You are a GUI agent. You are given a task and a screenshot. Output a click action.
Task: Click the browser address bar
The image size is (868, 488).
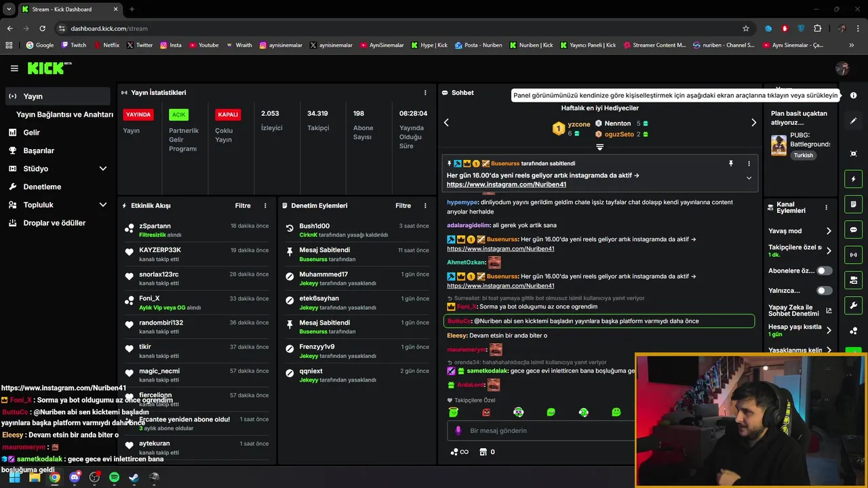coord(400,28)
